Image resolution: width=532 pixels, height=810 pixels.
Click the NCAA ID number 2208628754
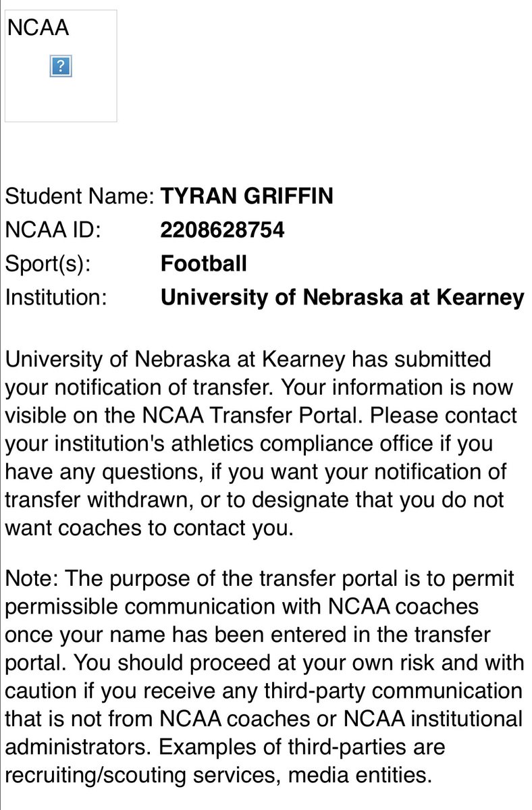[x=222, y=230]
